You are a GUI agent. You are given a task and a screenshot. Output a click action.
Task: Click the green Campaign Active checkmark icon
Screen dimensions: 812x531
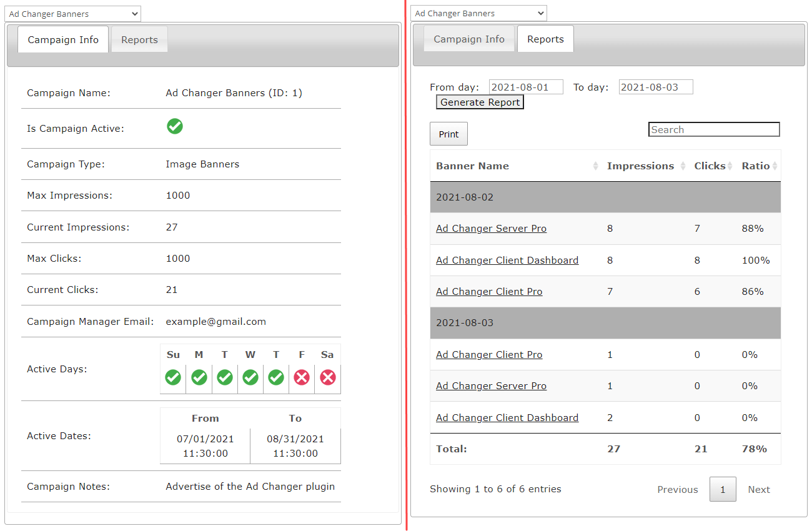click(175, 126)
